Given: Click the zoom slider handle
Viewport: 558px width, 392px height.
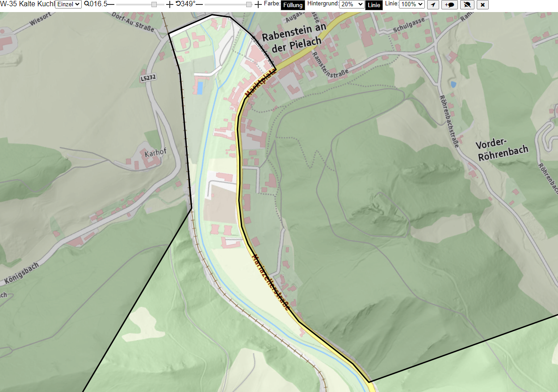Looking at the screenshot, I should pos(154,4).
